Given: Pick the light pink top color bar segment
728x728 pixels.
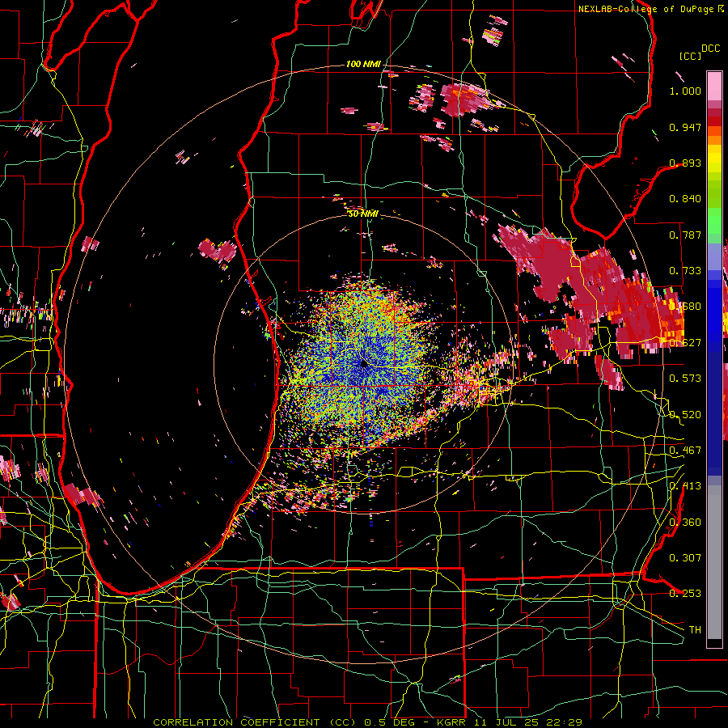Looking at the screenshot, I should [x=714, y=86].
